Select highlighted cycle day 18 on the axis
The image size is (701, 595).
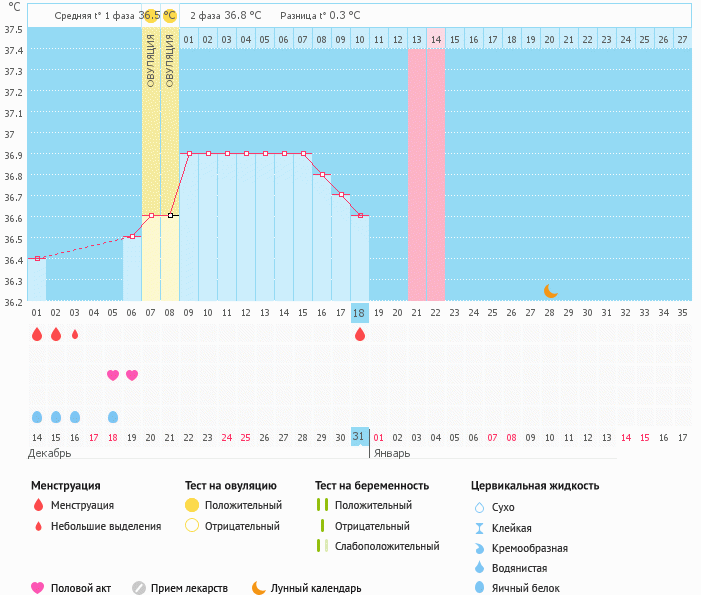point(360,313)
